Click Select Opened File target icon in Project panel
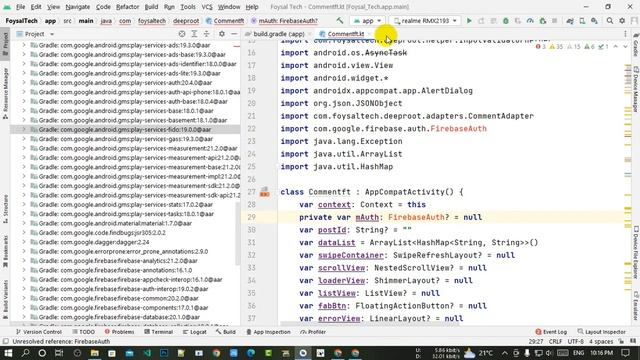Viewport: 640px width, 360px height. pos(182,34)
